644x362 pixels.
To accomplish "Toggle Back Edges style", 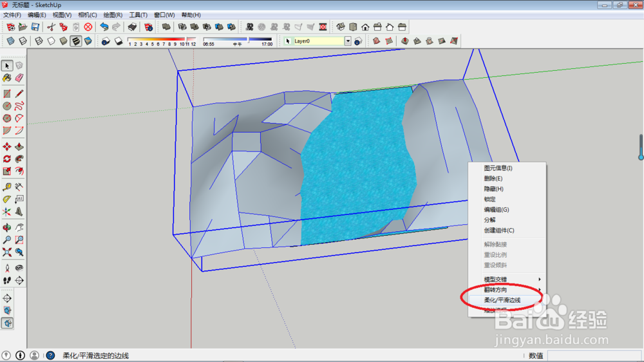I will [x=23, y=41].
